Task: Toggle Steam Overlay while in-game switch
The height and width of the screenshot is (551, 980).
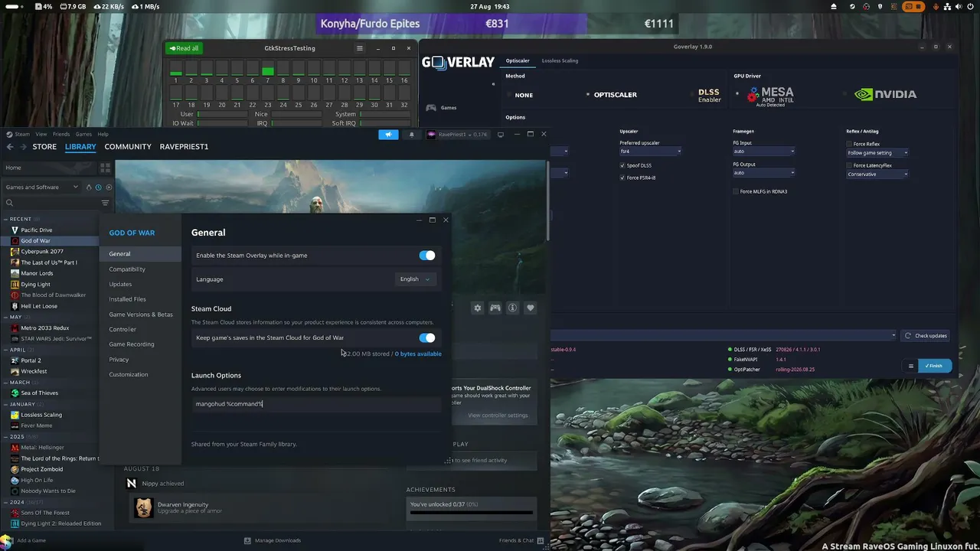Action: (x=427, y=256)
